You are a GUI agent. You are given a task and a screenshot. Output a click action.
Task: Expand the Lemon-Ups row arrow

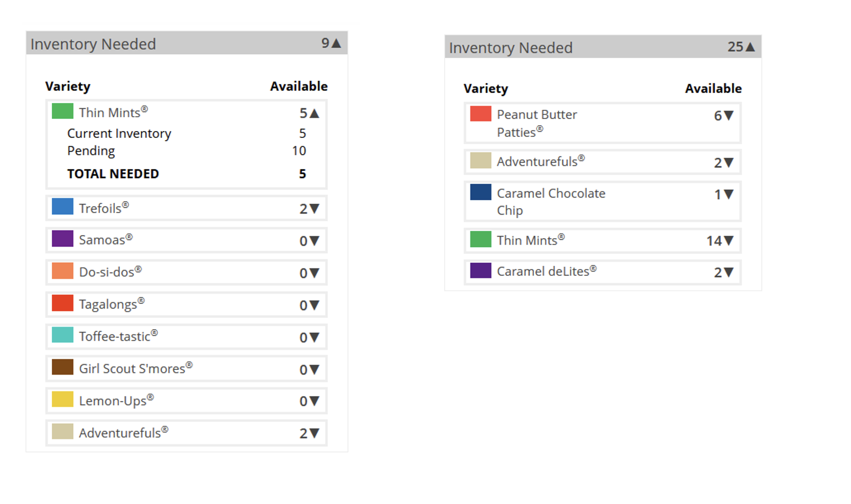click(314, 402)
